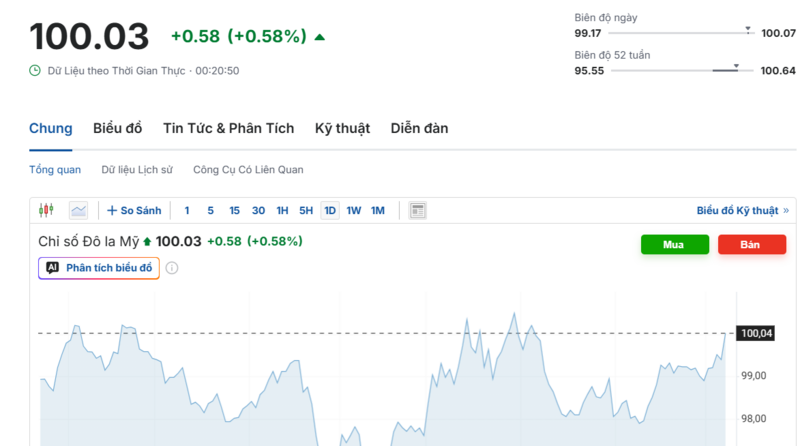Select the 1H interval
Screen dimensions: 800x446
282,210
